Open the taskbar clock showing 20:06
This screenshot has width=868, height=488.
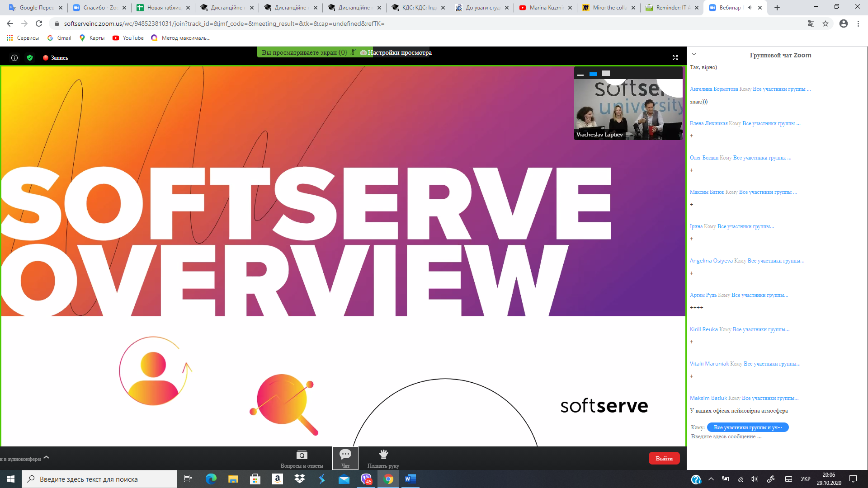pos(829,479)
